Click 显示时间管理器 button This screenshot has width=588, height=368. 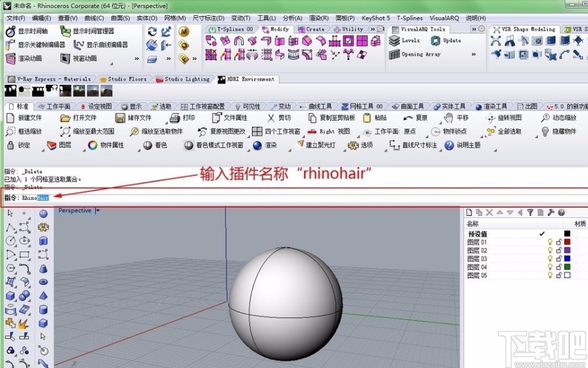pyautogui.click(x=87, y=31)
